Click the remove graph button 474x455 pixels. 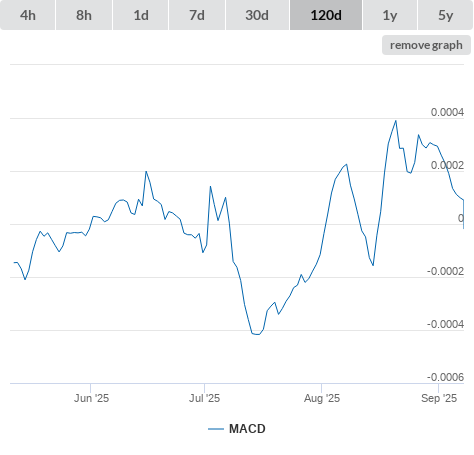[426, 45]
